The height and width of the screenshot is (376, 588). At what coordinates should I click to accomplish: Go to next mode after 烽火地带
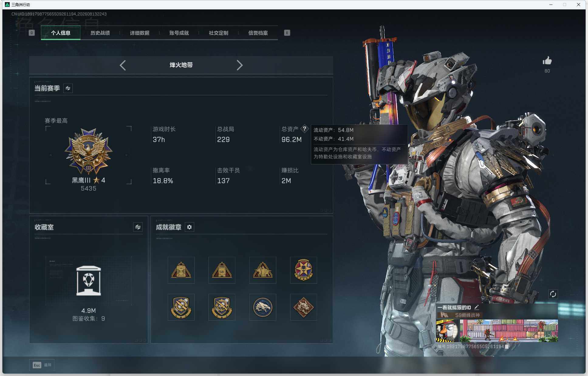click(240, 65)
